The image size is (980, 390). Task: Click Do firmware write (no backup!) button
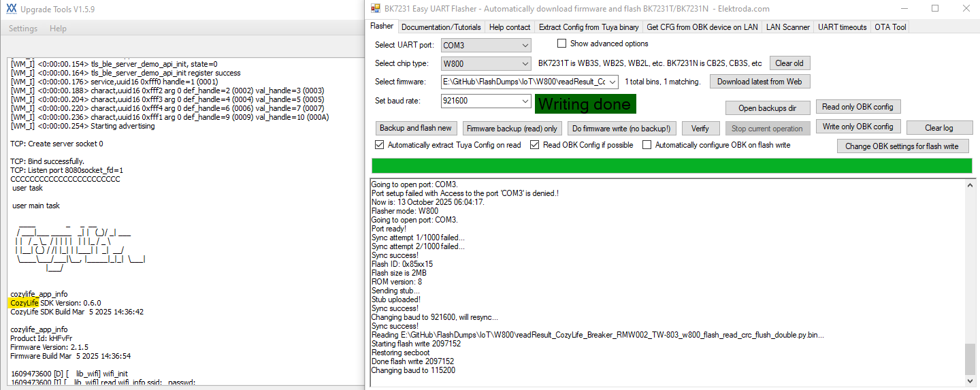pos(621,129)
